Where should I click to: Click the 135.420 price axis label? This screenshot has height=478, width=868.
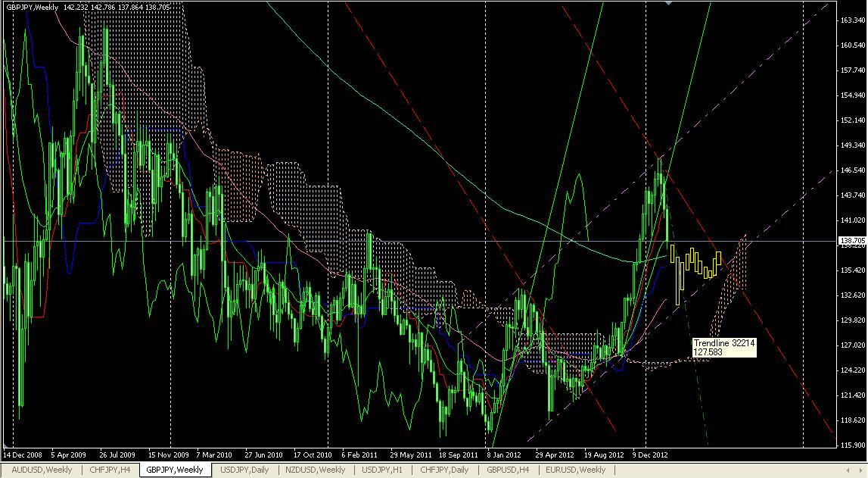click(x=853, y=270)
